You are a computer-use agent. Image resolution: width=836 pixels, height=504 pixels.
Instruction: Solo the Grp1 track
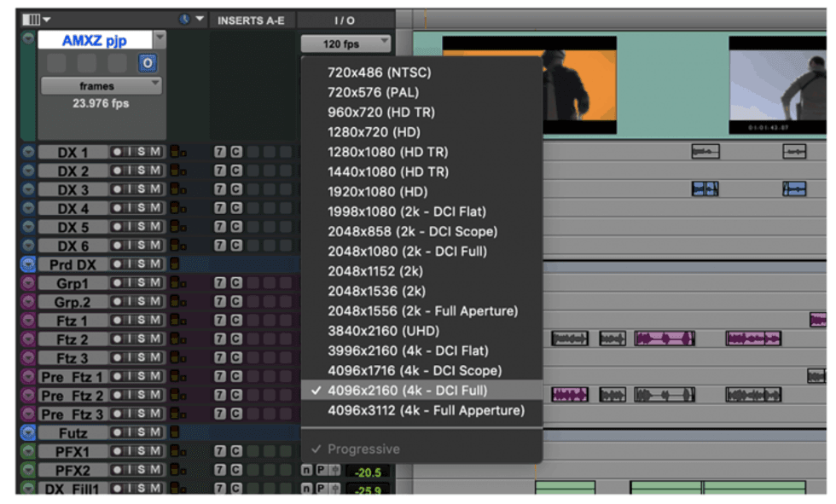[142, 283]
